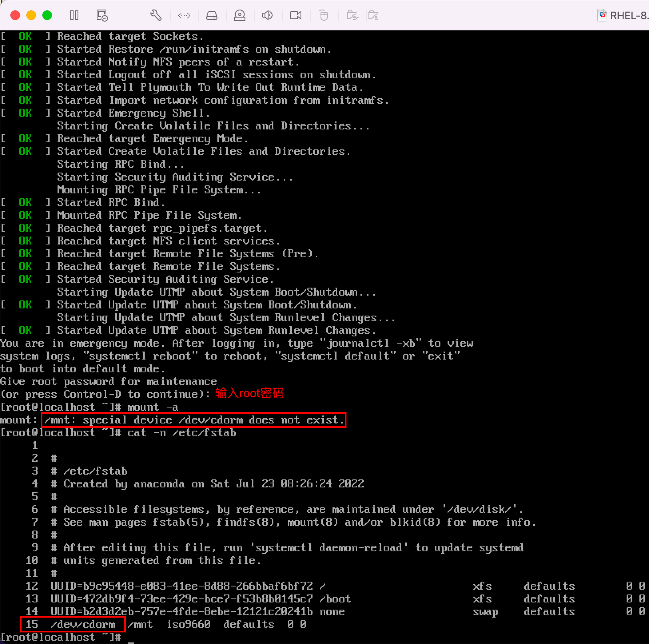Open virtual machine settings wrench

click(x=156, y=16)
